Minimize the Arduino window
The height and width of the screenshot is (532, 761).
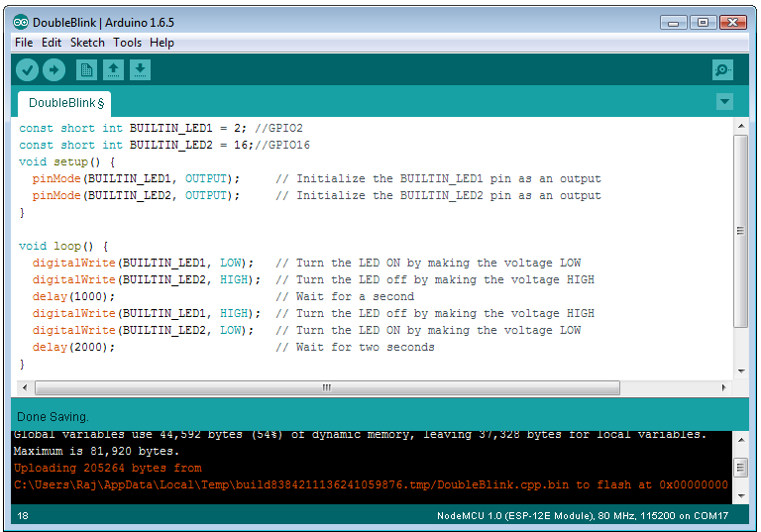pyautogui.click(x=673, y=23)
